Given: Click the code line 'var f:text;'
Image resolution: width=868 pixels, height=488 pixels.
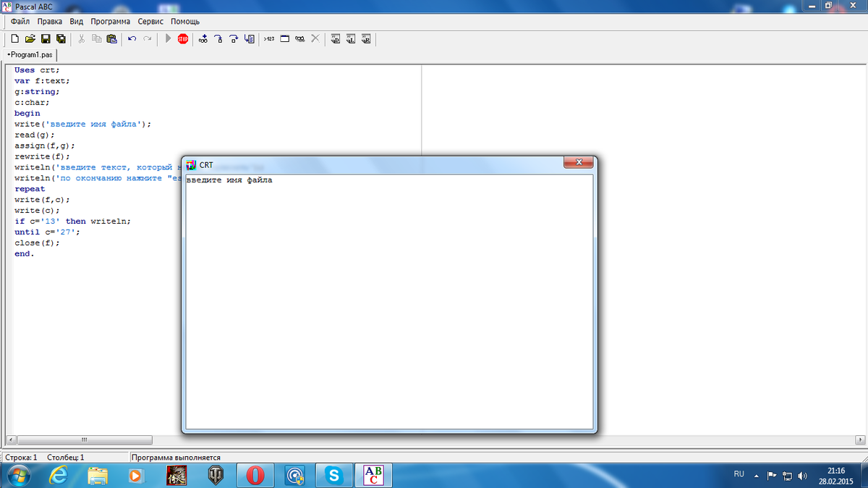Looking at the screenshot, I should [x=42, y=81].
